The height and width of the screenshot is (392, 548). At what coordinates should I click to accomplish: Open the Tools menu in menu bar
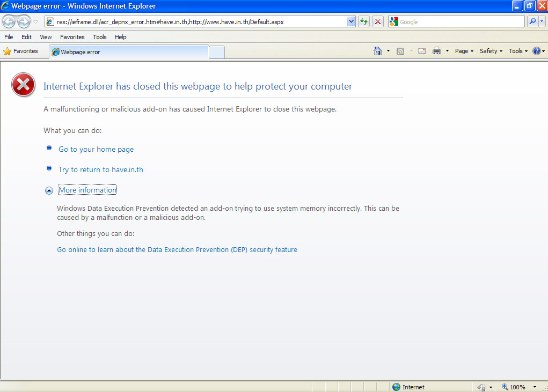pos(100,37)
